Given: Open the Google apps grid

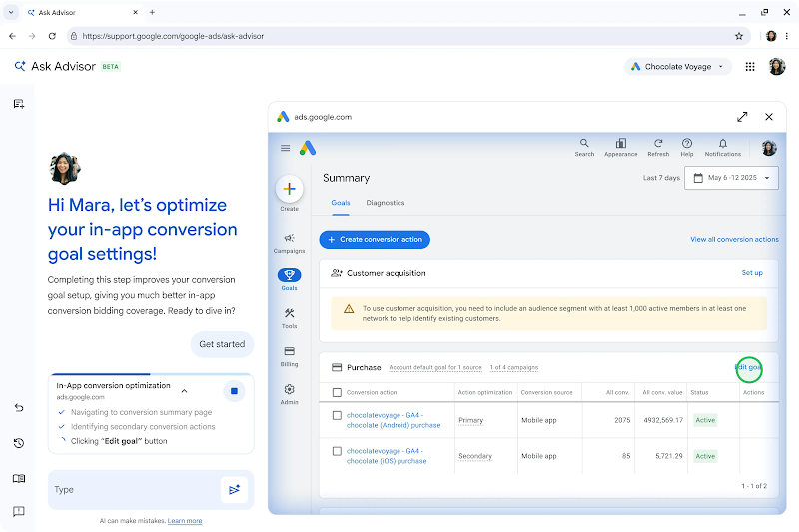Looking at the screenshot, I should coord(750,67).
